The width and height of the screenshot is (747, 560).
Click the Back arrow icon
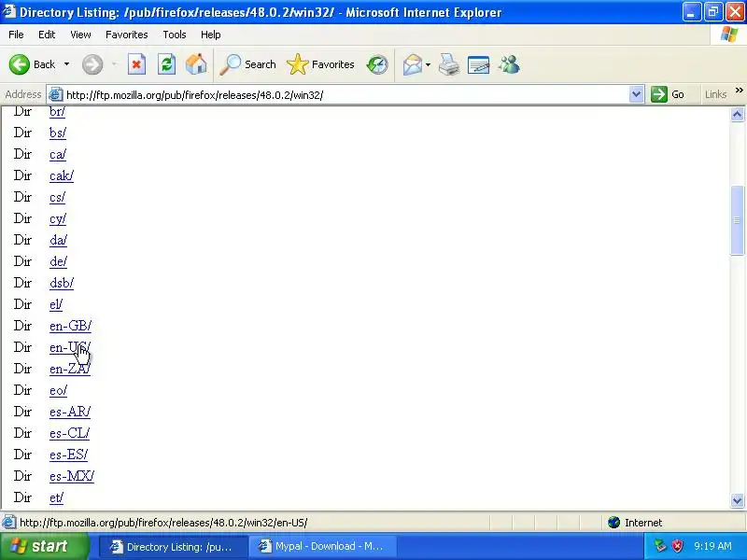point(20,64)
